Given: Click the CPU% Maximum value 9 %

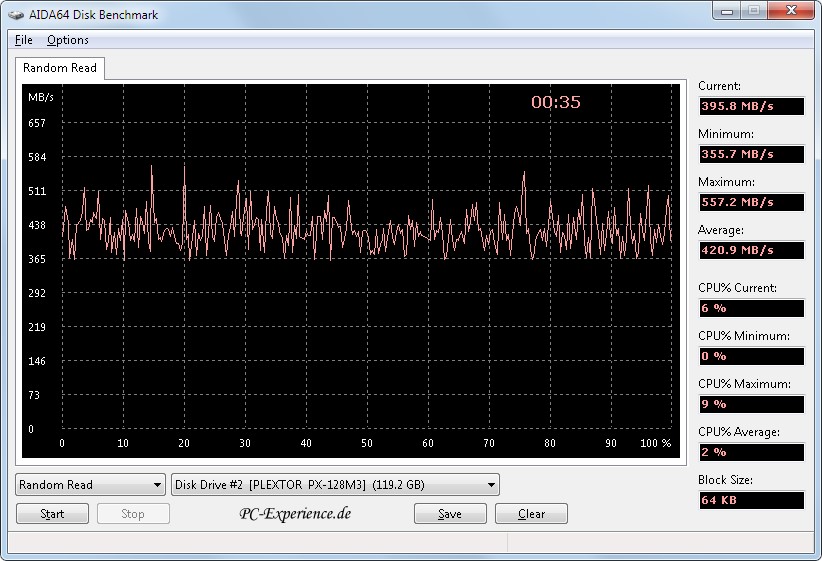Looking at the screenshot, I should coord(751,404).
